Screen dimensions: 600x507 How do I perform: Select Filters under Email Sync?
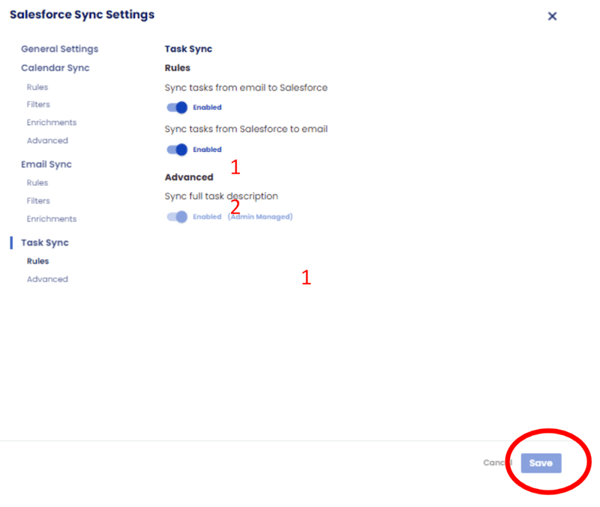(38, 201)
